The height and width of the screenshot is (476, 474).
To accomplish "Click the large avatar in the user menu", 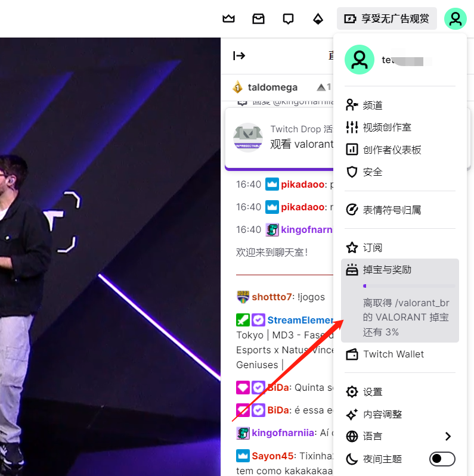I will tap(360, 60).
